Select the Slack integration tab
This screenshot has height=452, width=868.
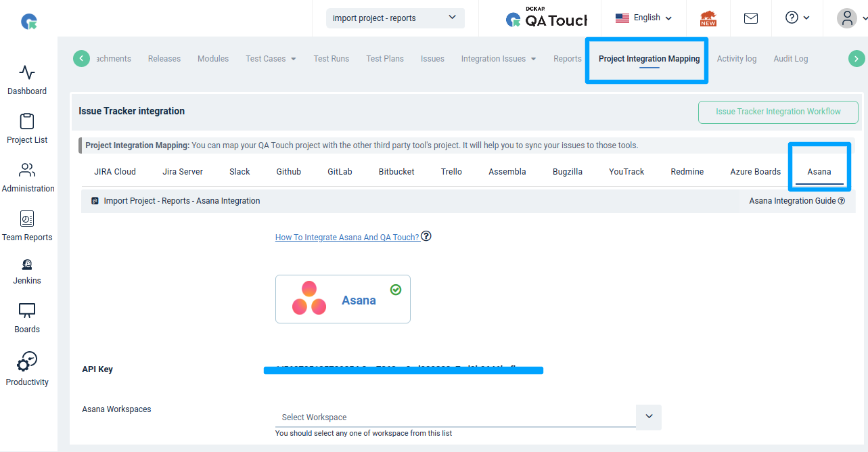point(239,172)
